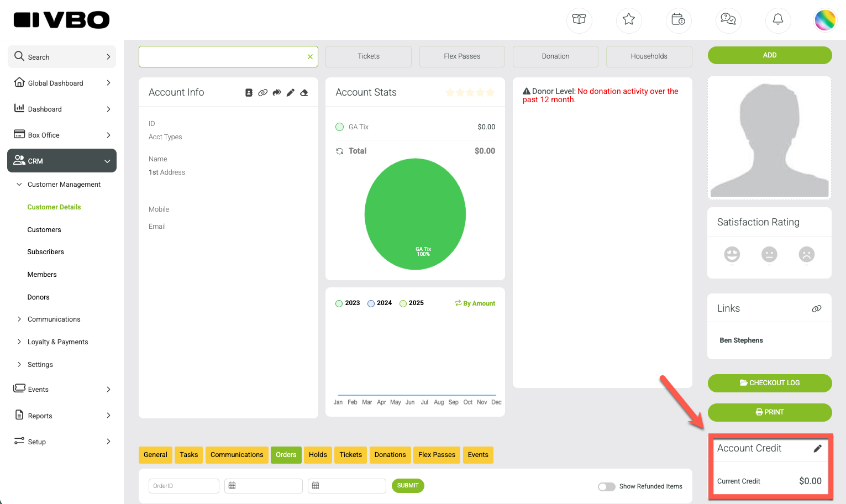Click By Amount chart toggle link

(x=475, y=303)
